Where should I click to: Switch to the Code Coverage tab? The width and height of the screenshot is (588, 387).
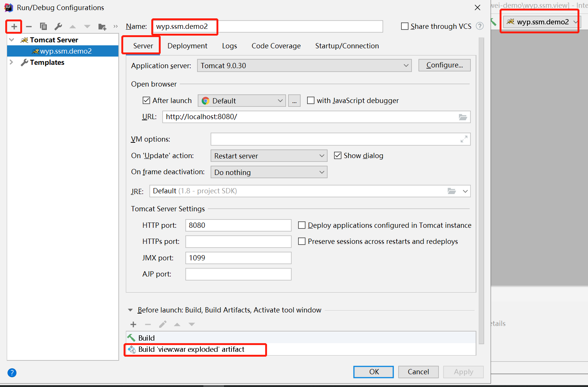[x=276, y=46]
